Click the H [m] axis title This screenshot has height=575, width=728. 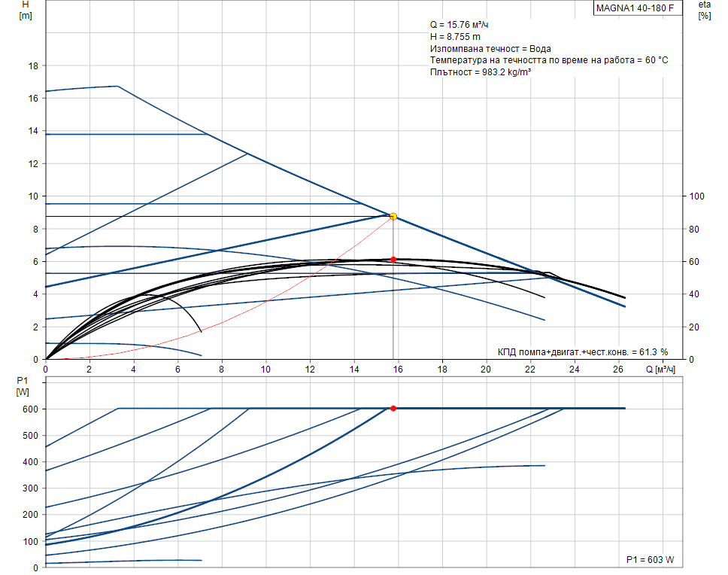click(25, 10)
